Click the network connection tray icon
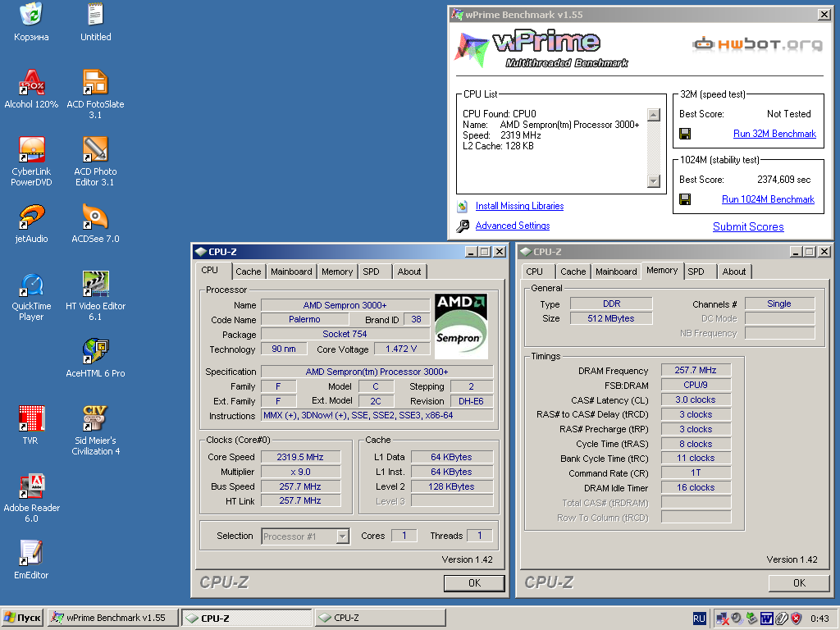The image size is (840, 630). click(722, 619)
